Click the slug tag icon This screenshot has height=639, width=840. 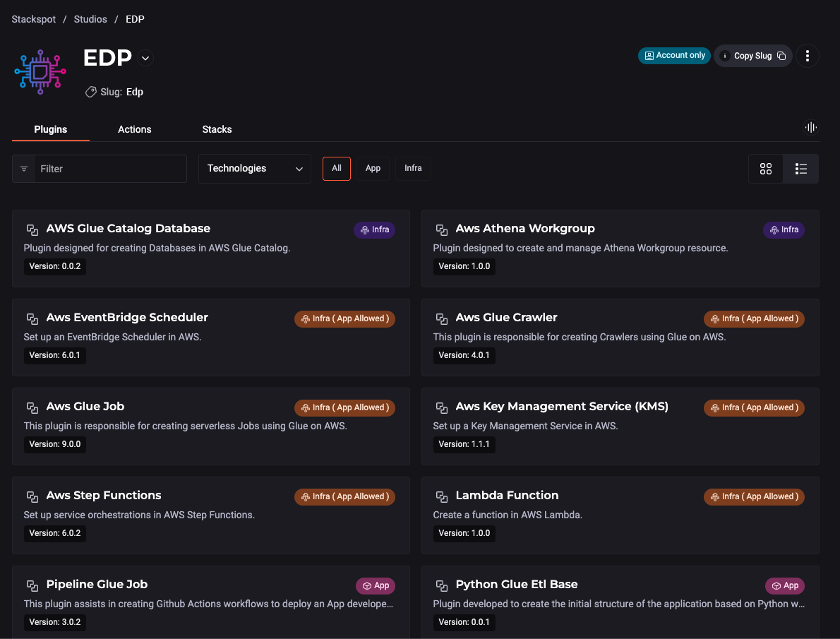pos(91,92)
